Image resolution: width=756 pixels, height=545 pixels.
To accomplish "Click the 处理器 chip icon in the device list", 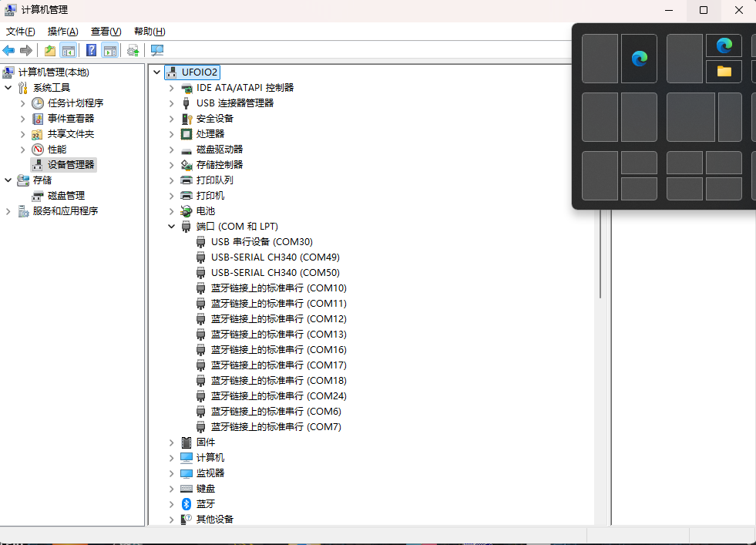I will point(186,134).
